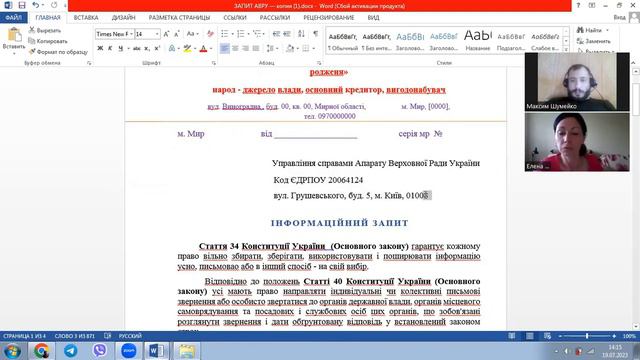Switch to the РЕЦЕНЗИРОВАНИЕ tab
The width and height of the screenshot is (640, 360).
(x=329, y=18)
